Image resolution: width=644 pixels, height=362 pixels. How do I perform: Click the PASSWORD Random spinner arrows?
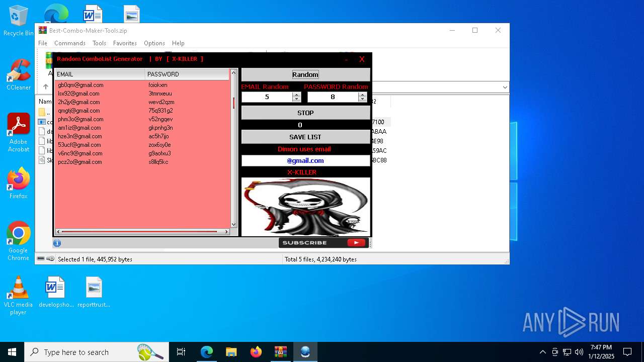point(362,97)
